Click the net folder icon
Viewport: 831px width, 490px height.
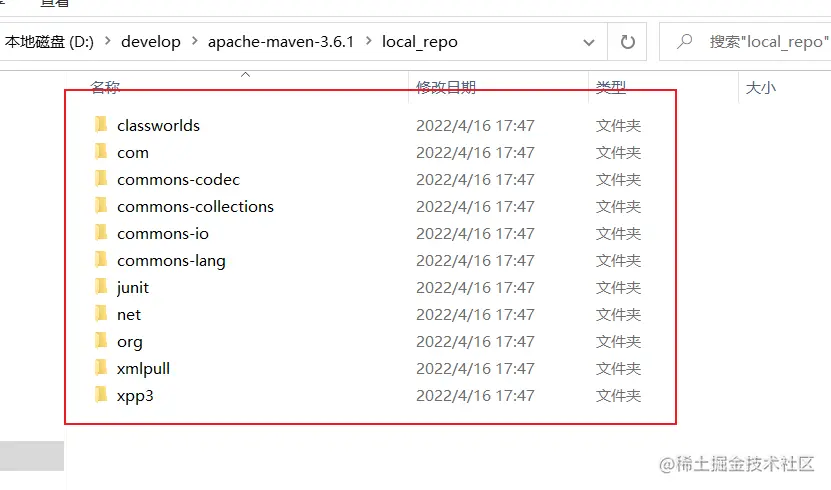(x=101, y=314)
